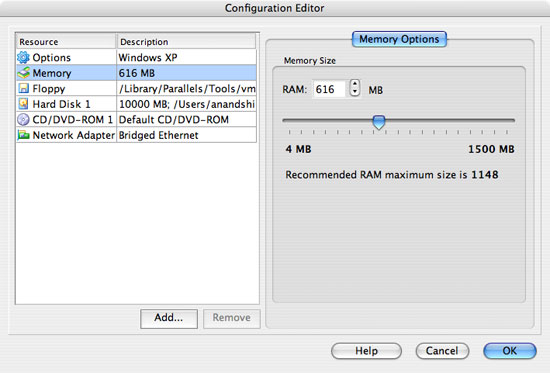
Task: Click the Memory chip icon
Action: pyautogui.click(x=24, y=73)
